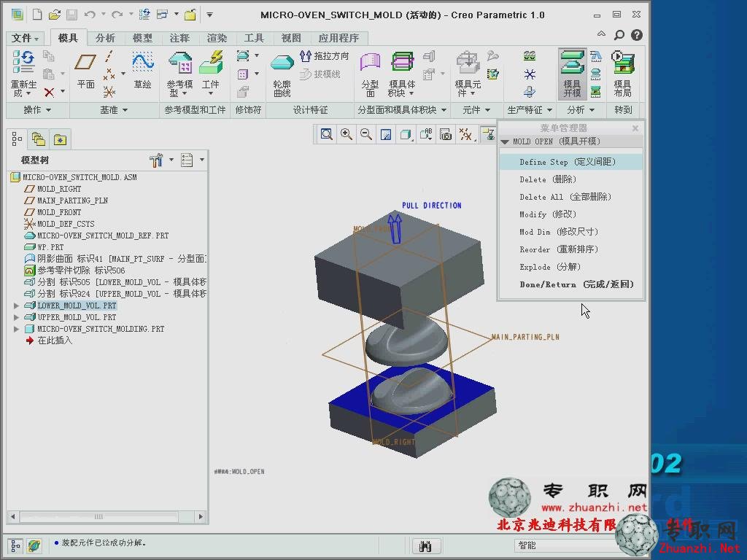747x560 pixels.
Task: Click the red X delete icon
Action: coord(49,92)
